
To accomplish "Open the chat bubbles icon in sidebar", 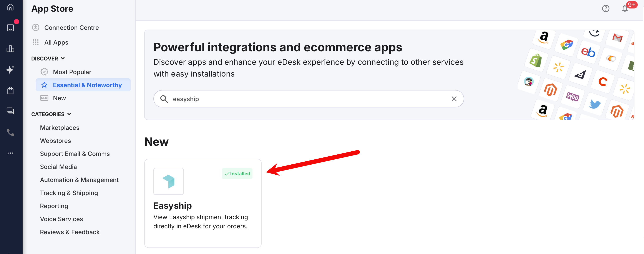I will [x=10, y=111].
